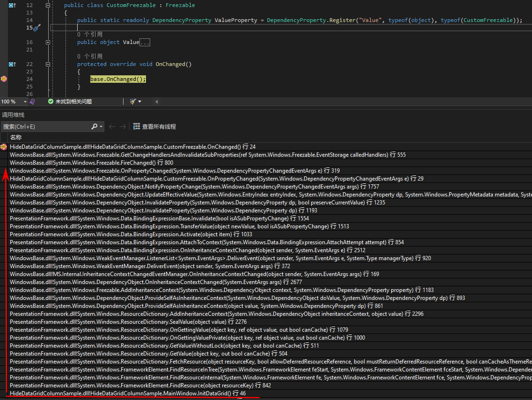The width and height of the screenshot is (532, 400).
Task: Navigate to next search result arrow
Action: pyautogui.click(x=123, y=126)
